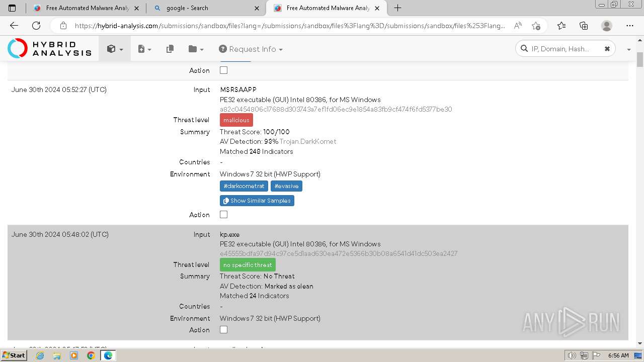This screenshot has height=362, width=644.
Task: Open the user profile avatar icon
Action: (x=607, y=26)
